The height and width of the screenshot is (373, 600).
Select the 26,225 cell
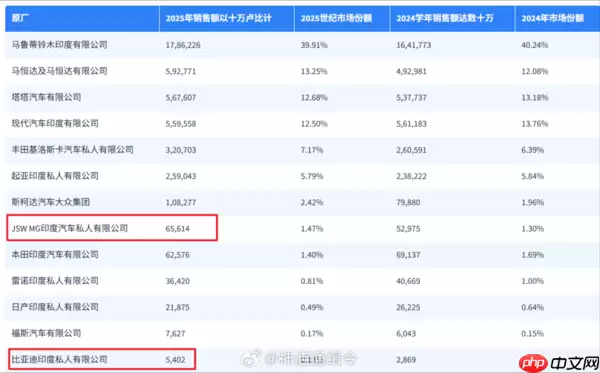[408, 307]
